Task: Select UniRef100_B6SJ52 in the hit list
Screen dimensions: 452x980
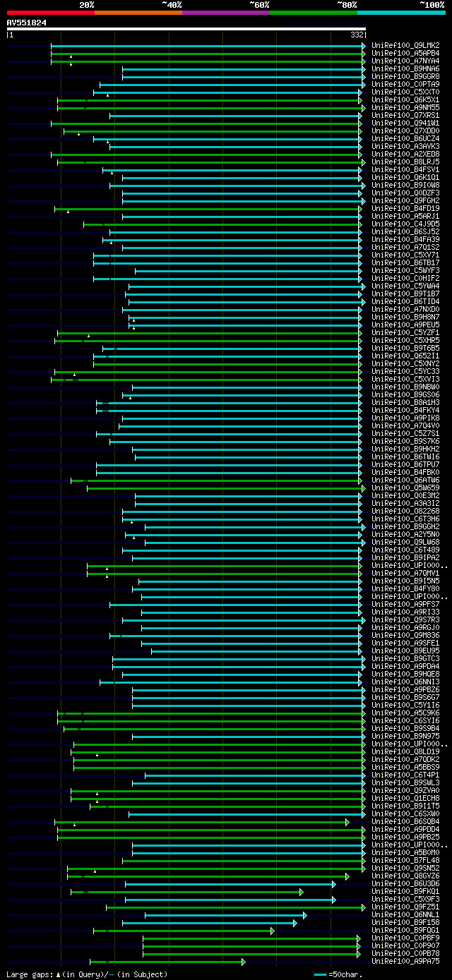Action: click(405, 231)
